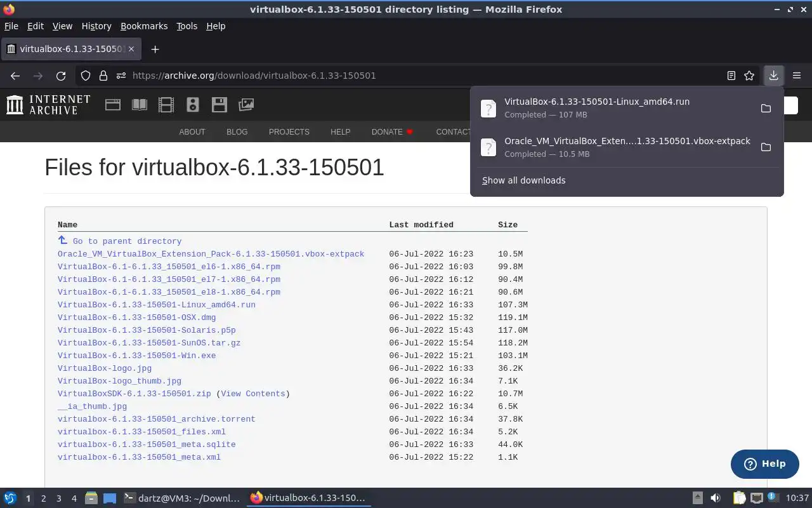The width and height of the screenshot is (812, 508).
Task: Close the virtualbox-6.1.33 tab
Action: [131, 49]
